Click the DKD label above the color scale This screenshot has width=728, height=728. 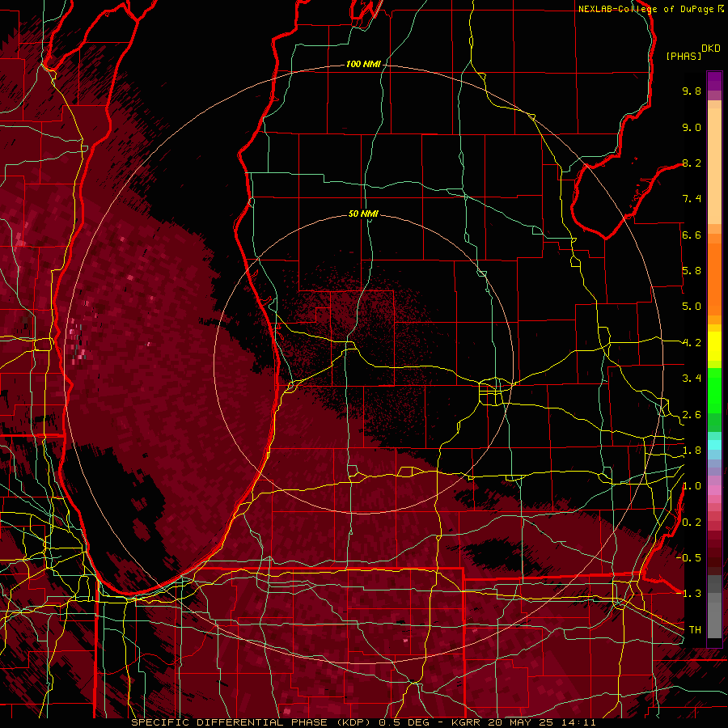click(711, 49)
